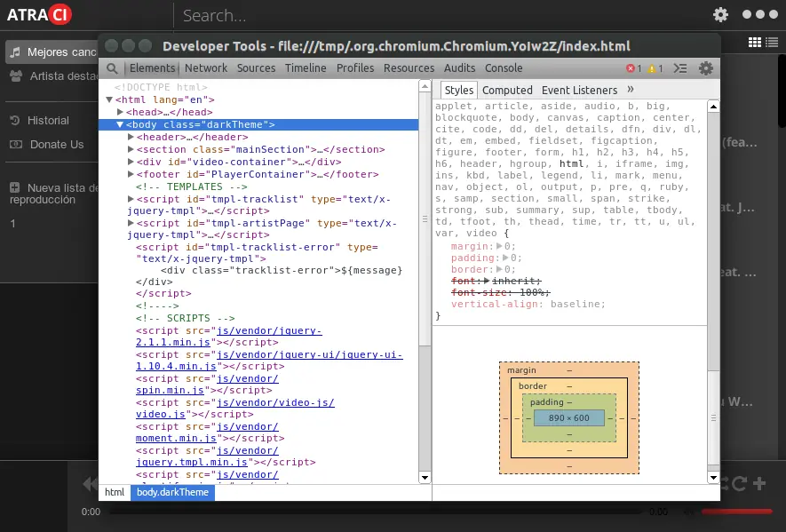Open the video.js script link
Screen dimensions: 786x532
click(235, 409)
